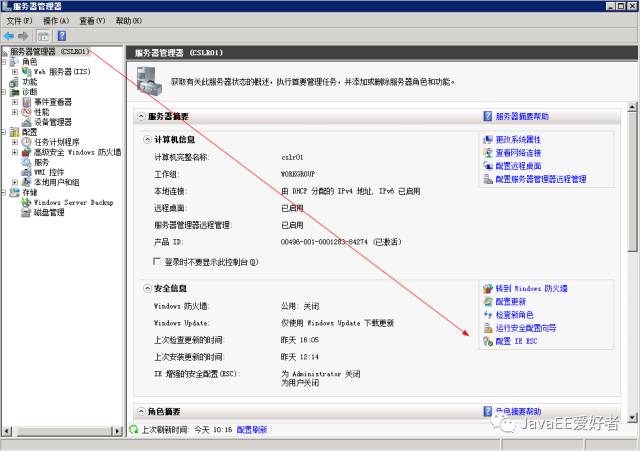Click the 配置远程桌面 icon
640x451 pixels.
coord(488,166)
